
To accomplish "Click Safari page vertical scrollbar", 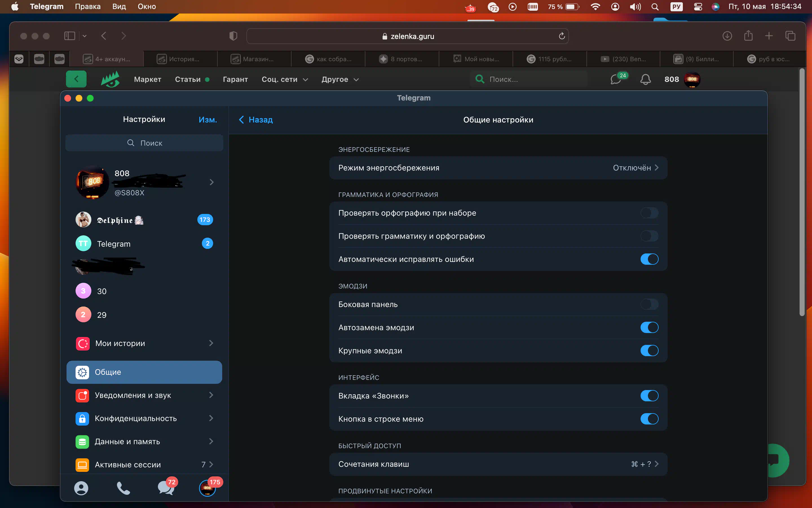I will (802, 192).
